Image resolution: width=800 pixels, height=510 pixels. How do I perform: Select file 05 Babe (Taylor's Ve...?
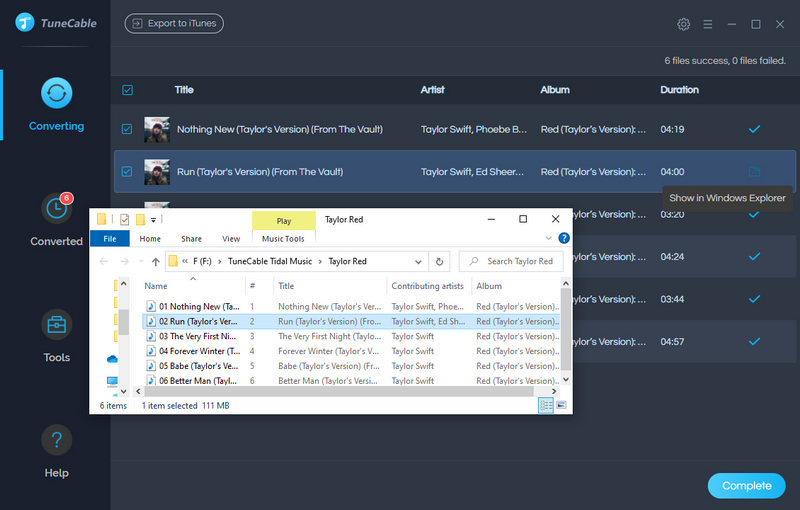(352, 366)
